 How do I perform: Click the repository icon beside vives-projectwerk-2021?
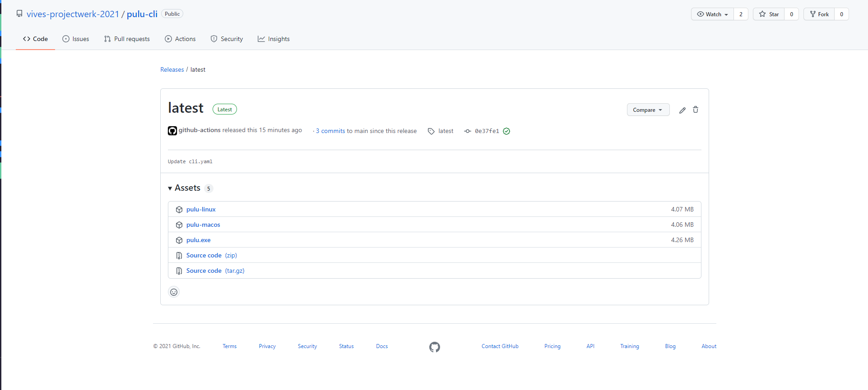pos(19,14)
